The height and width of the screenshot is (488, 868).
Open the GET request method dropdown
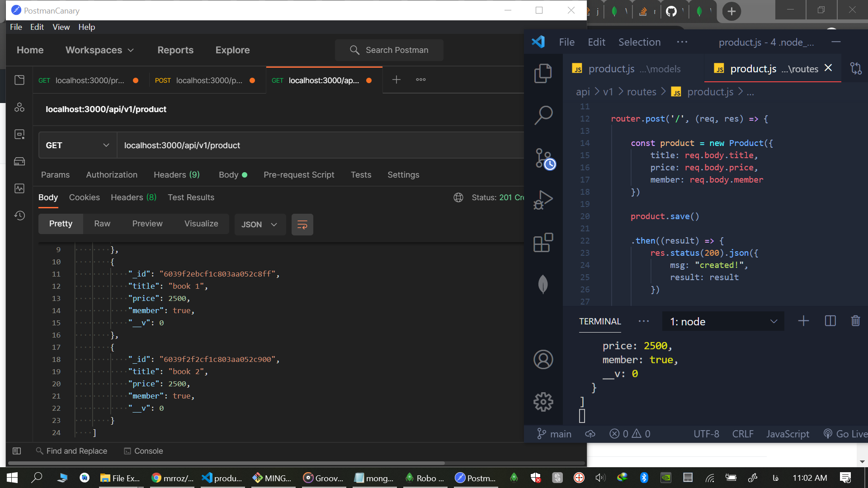(x=77, y=145)
